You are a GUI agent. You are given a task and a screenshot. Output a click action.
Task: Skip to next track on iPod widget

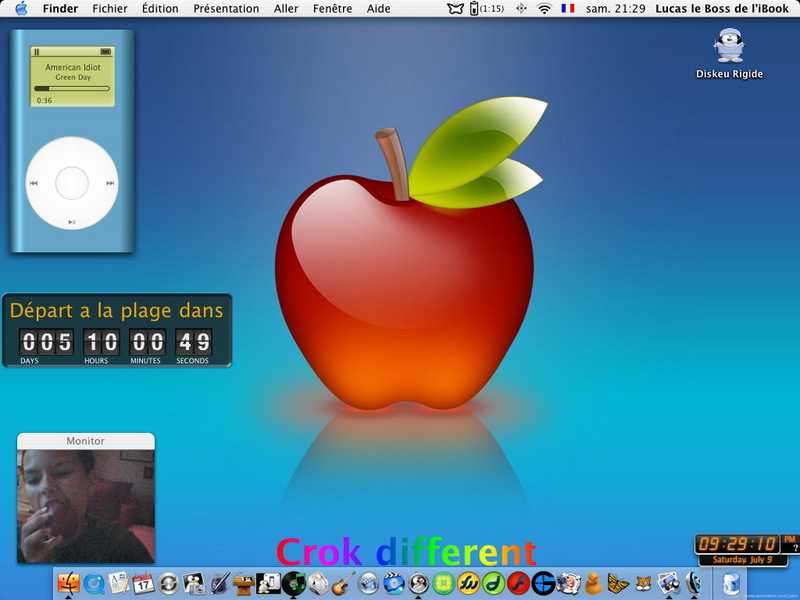coord(110,183)
